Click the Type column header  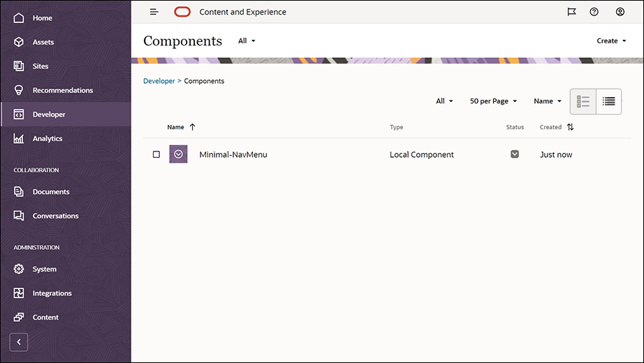(x=396, y=127)
